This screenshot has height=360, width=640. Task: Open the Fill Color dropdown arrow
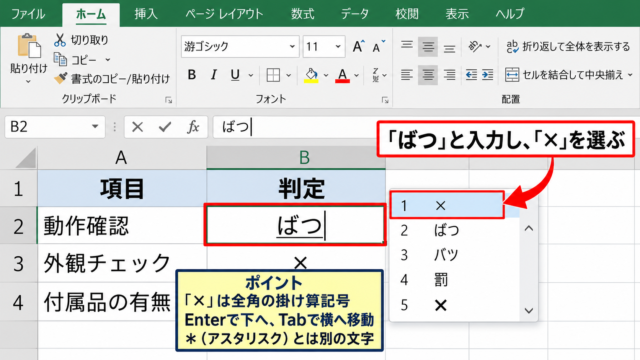point(326,76)
